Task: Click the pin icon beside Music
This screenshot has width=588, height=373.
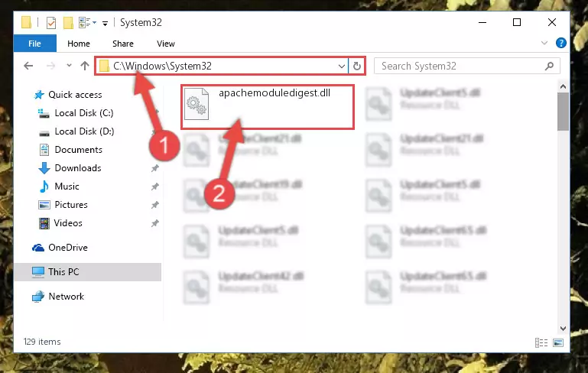Action: pos(154,186)
